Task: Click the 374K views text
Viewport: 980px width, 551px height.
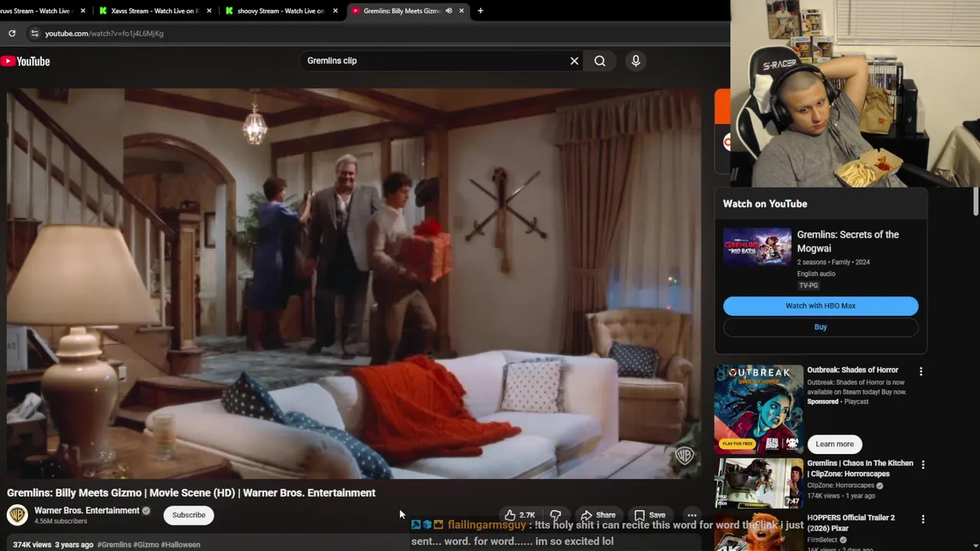Action: 31,545
